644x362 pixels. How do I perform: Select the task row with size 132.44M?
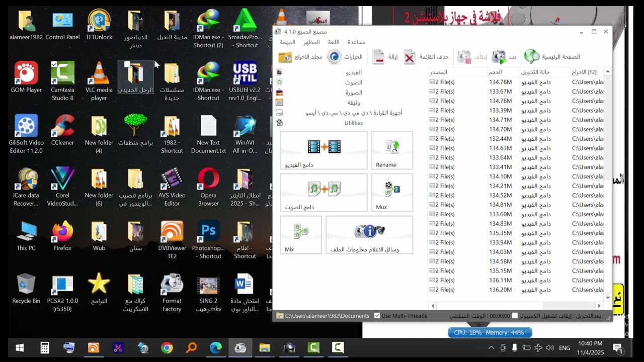(x=516, y=139)
